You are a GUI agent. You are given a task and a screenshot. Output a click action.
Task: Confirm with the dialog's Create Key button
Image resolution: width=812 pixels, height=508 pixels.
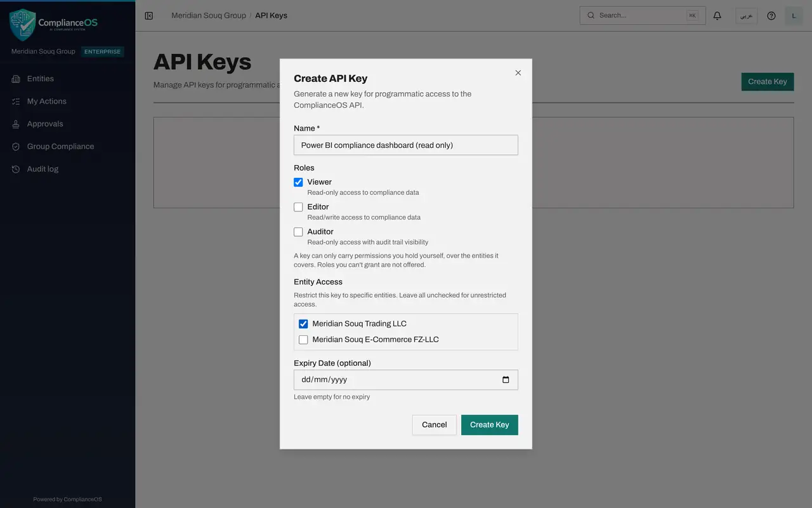(x=490, y=425)
